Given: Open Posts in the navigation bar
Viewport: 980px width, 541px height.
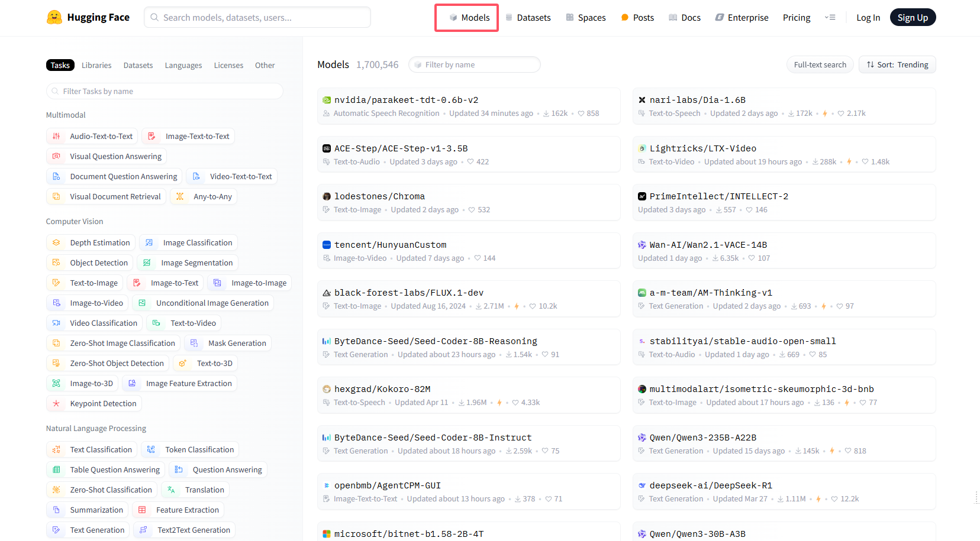Looking at the screenshot, I should click(x=637, y=18).
